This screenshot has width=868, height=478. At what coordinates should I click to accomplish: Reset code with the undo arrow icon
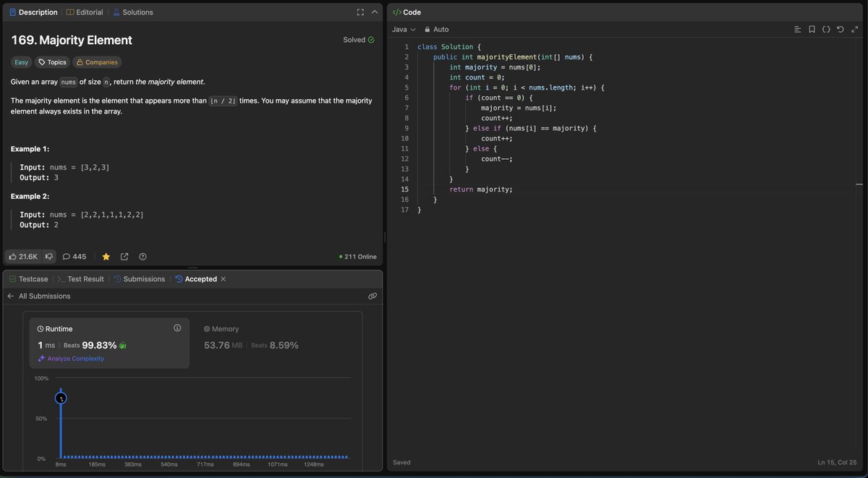point(840,30)
